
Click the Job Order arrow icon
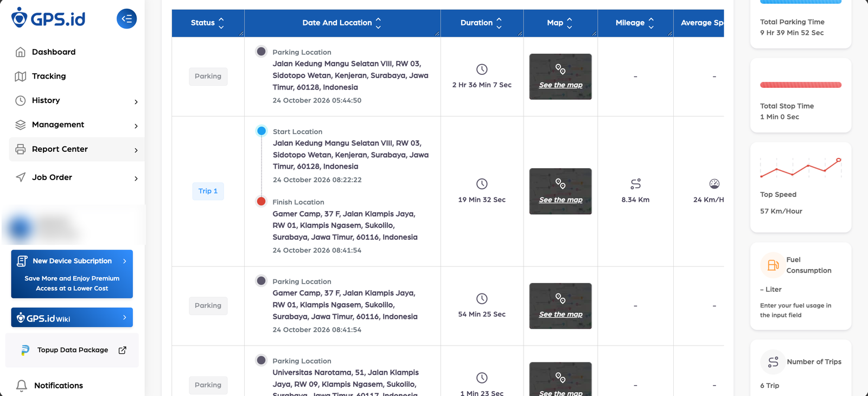click(x=21, y=177)
